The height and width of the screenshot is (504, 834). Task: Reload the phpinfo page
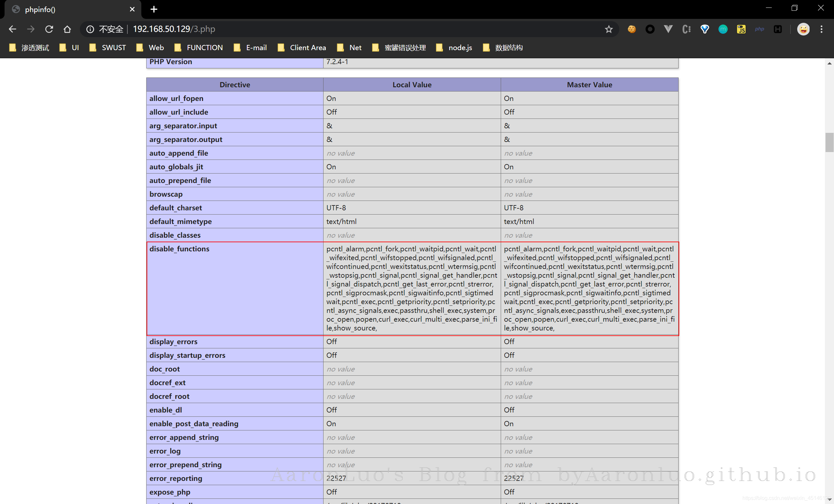click(x=49, y=29)
